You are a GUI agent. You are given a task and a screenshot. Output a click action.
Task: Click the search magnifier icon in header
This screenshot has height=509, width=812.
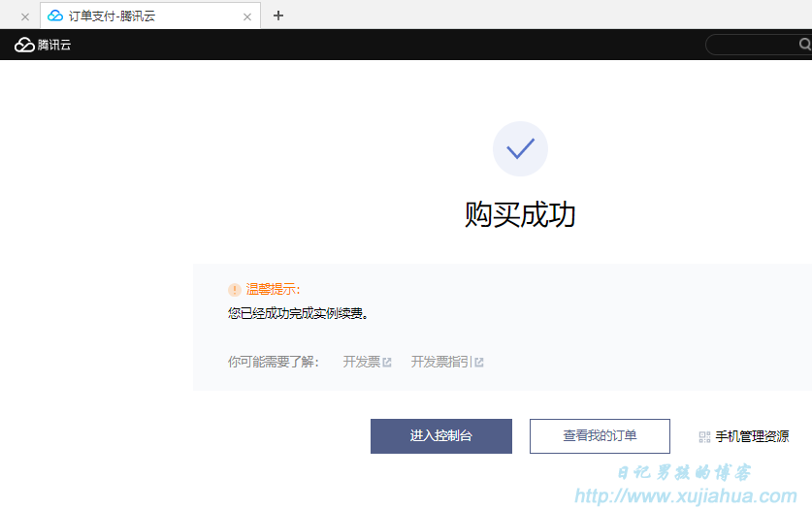pyautogui.click(x=805, y=45)
